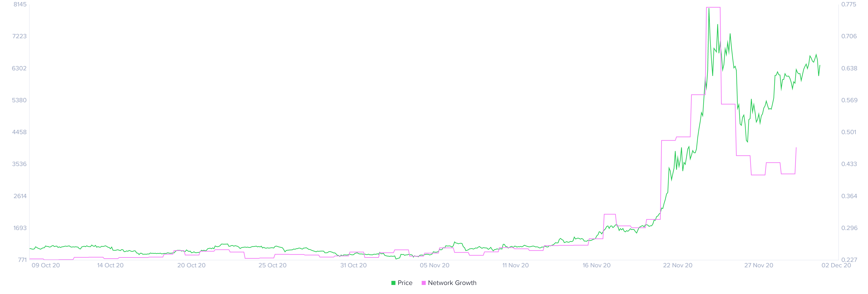The image size is (868, 294).
Task: Click the 4458 left axis label
Action: (19, 132)
